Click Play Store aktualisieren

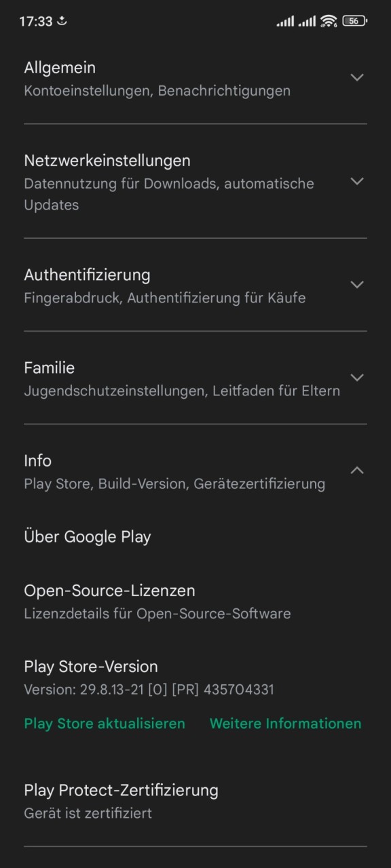[x=105, y=724]
